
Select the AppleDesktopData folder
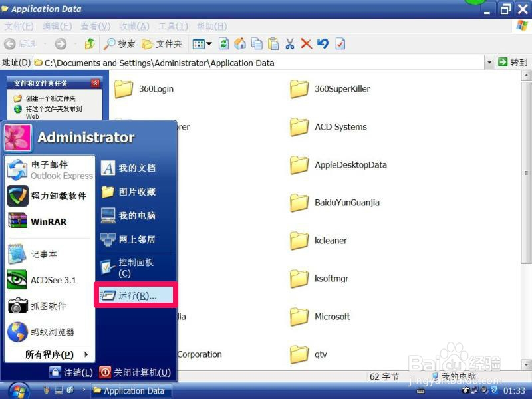coord(338,165)
